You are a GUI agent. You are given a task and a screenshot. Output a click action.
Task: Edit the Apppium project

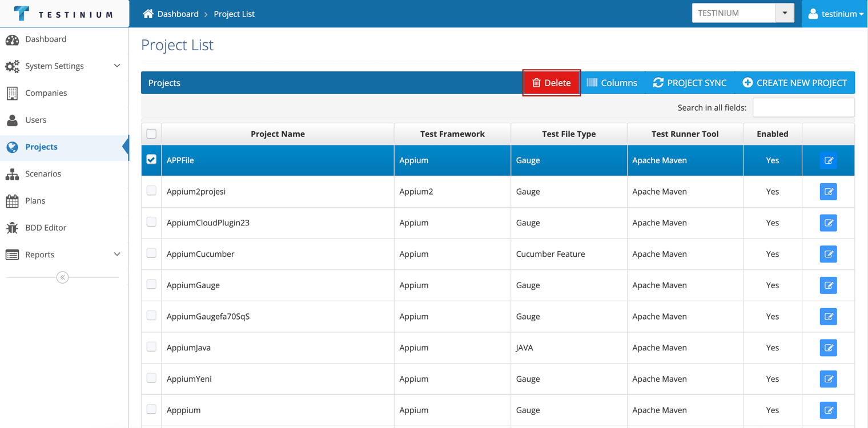(x=829, y=410)
